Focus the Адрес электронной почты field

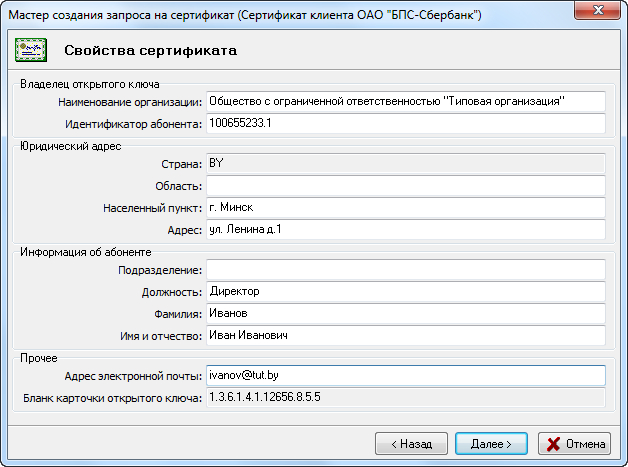click(405, 376)
